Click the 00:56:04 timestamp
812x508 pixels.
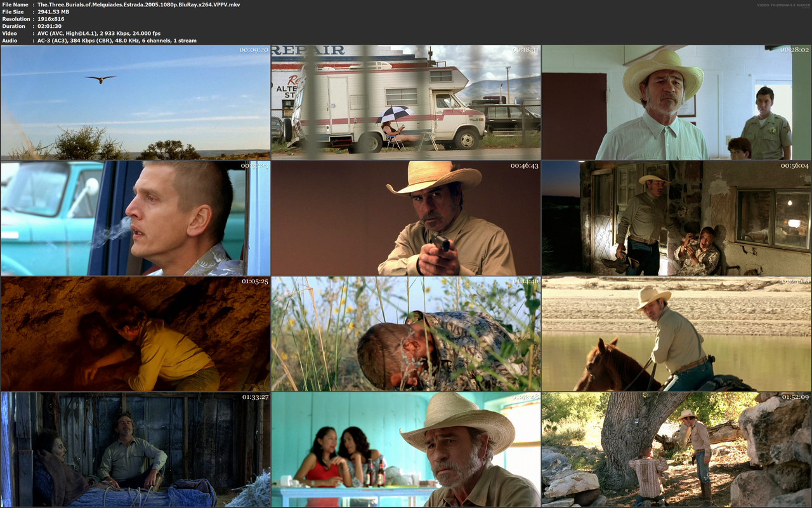(794, 165)
